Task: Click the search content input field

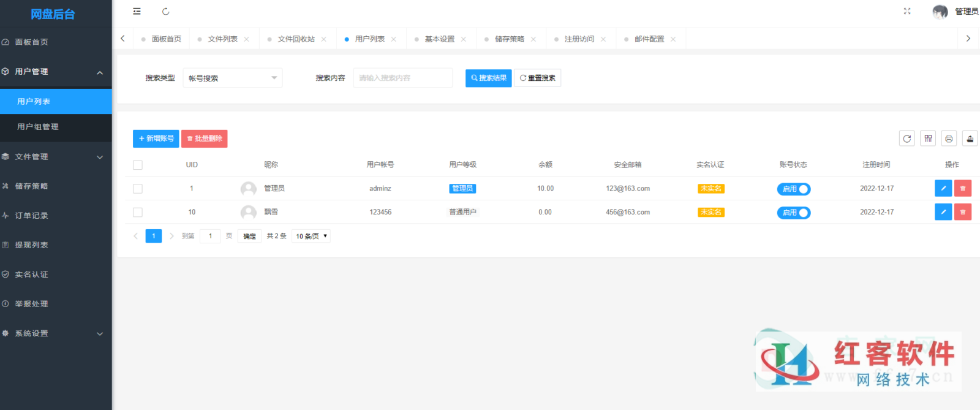Action: click(x=402, y=78)
